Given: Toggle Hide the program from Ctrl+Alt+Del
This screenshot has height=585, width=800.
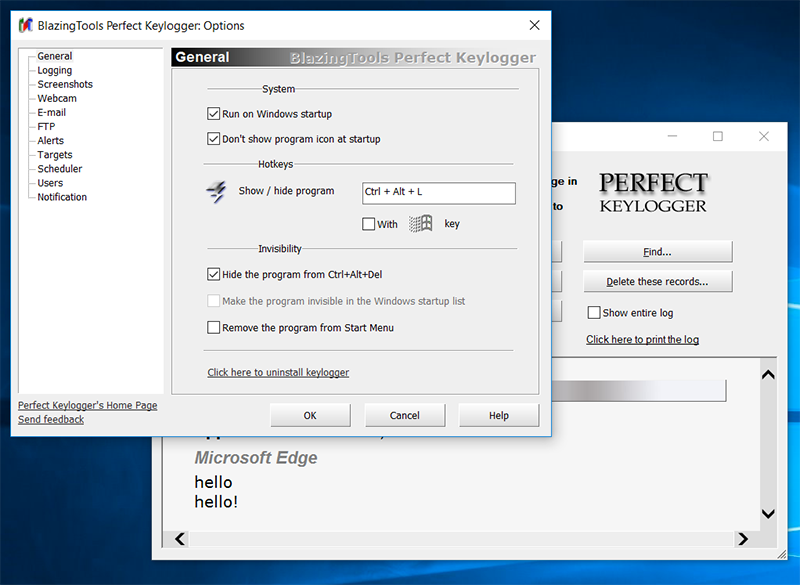Looking at the screenshot, I should click(x=213, y=274).
